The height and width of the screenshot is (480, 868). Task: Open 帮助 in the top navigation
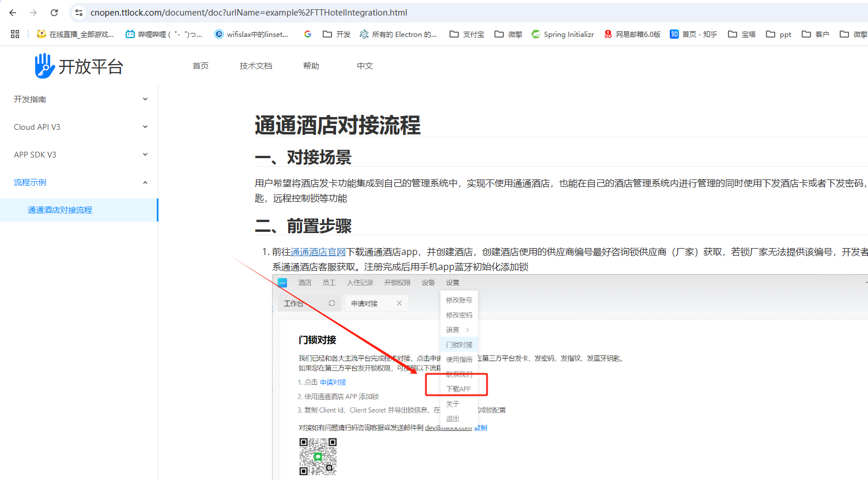311,66
